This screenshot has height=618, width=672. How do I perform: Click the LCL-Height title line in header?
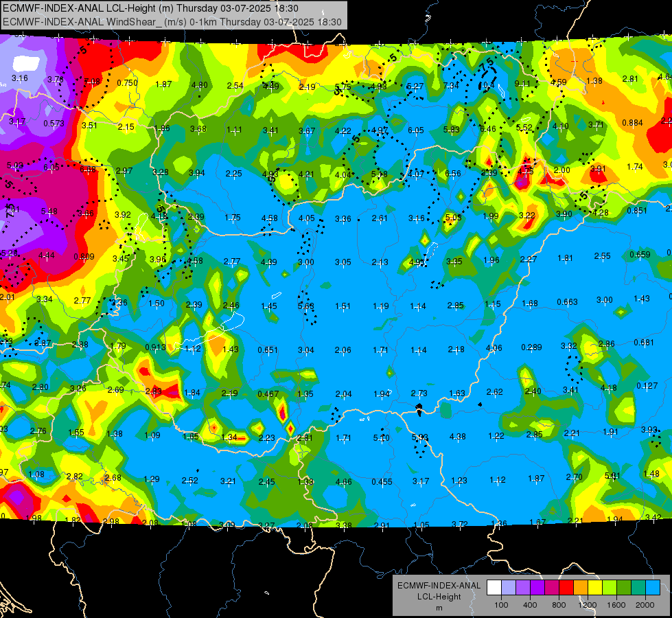point(150,8)
